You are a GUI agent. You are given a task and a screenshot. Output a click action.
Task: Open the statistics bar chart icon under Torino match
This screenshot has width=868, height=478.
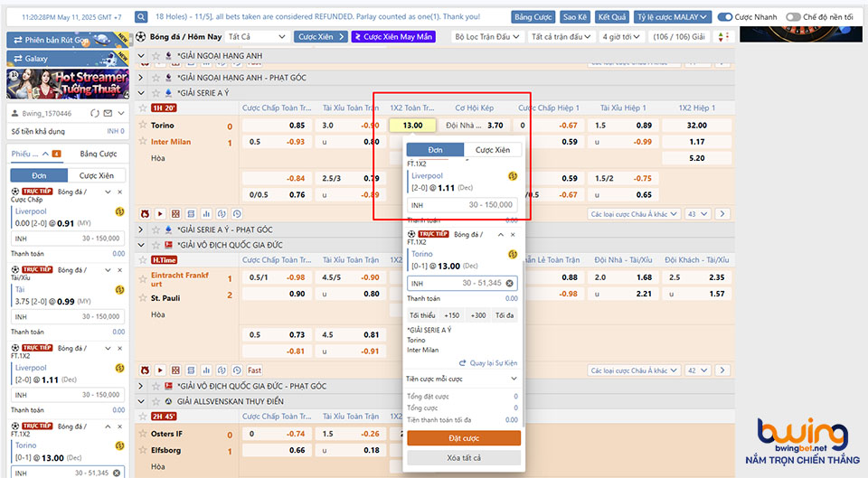coord(205,214)
